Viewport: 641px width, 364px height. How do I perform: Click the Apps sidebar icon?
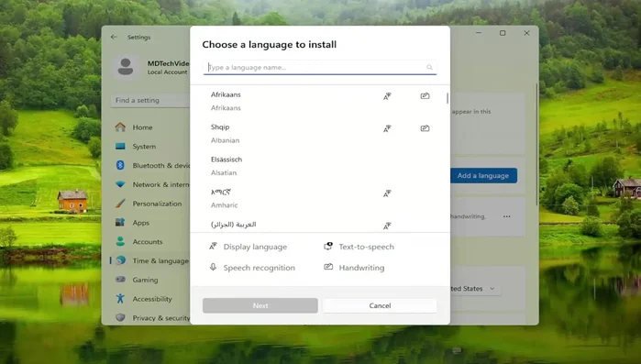[x=120, y=222]
